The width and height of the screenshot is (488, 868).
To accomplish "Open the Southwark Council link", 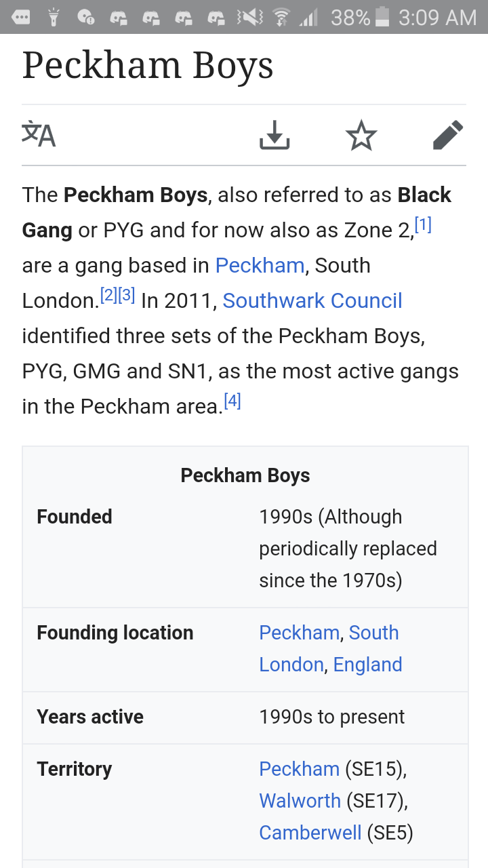I will click(x=312, y=300).
